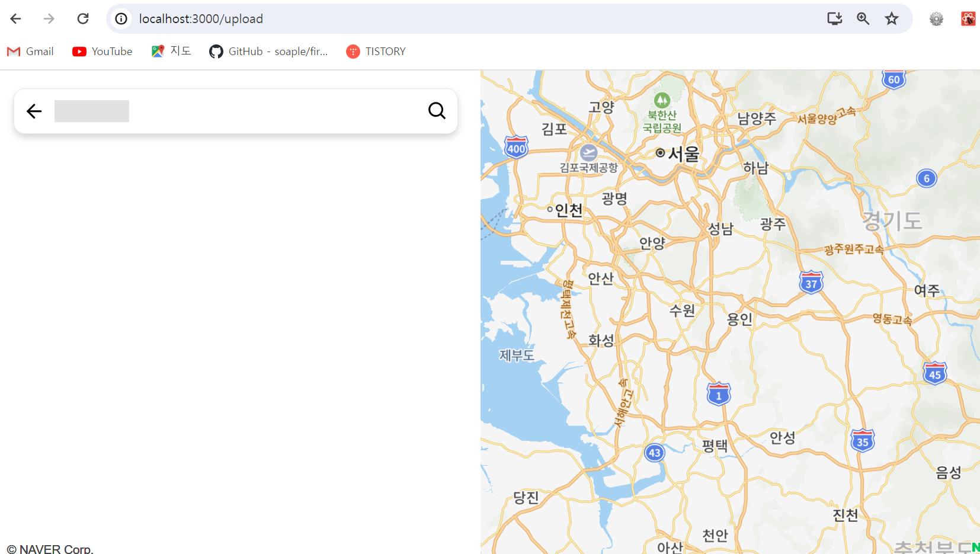Click the install app icon in address bar

pyautogui.click(x=835, y=19)
